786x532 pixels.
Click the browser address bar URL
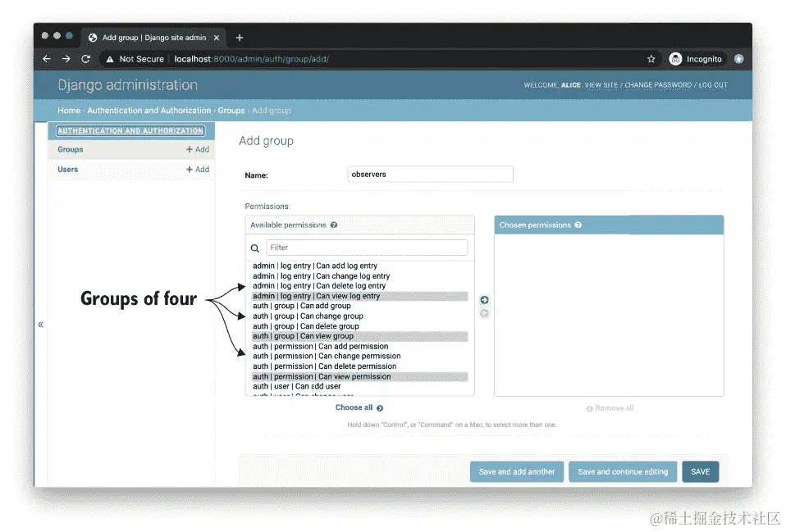click(x=252, y=59)
